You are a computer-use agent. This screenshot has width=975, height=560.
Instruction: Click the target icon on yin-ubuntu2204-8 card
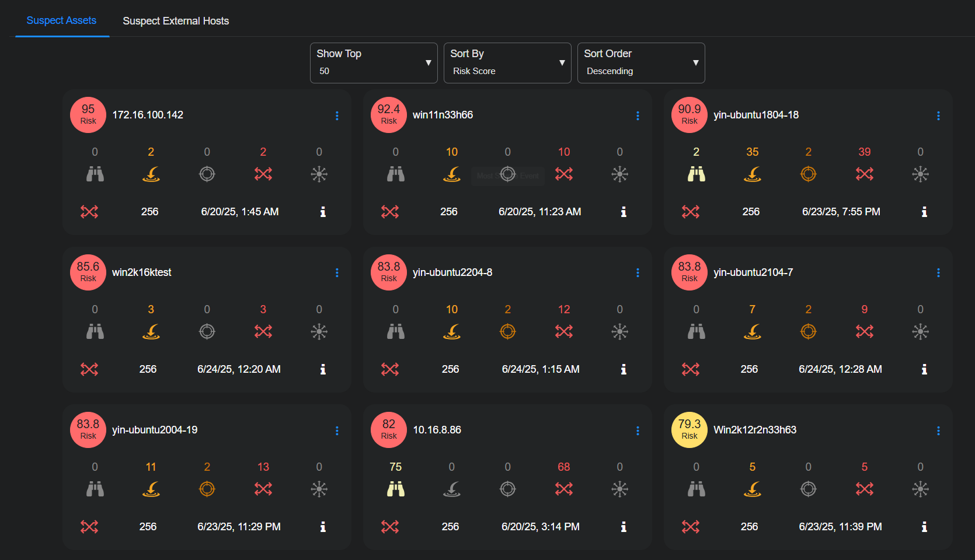507,331
